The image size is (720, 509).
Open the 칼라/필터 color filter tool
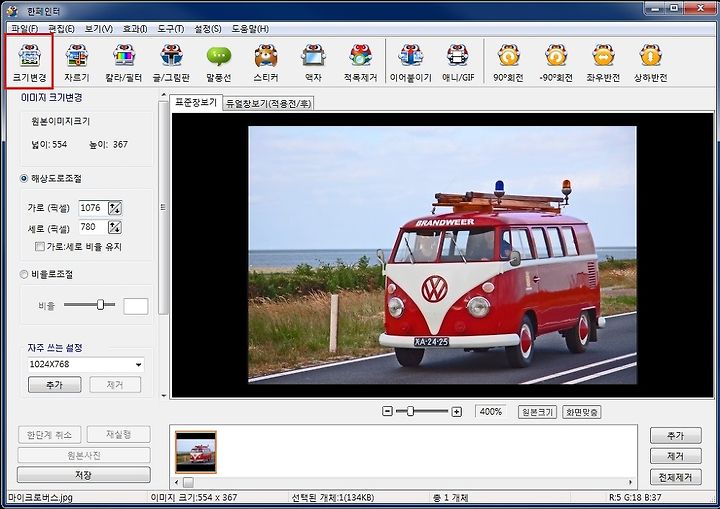124,62
